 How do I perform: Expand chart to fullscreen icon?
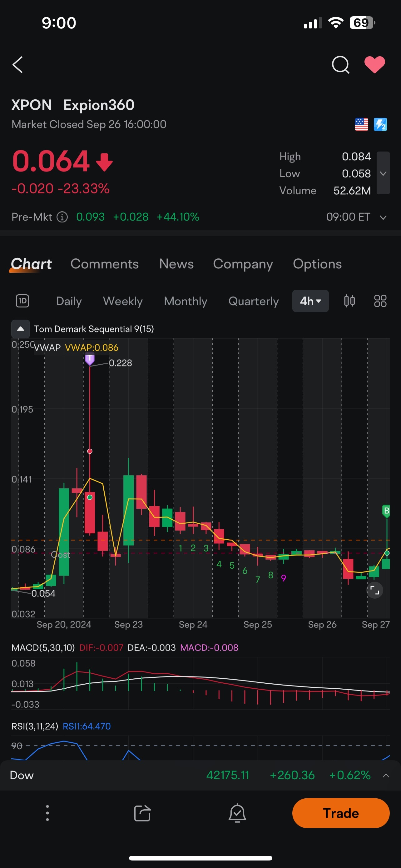375,590
